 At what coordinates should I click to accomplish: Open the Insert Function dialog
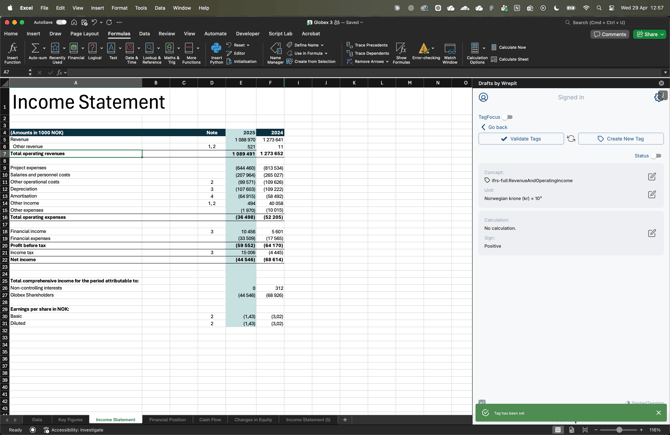tap(12, 53)
